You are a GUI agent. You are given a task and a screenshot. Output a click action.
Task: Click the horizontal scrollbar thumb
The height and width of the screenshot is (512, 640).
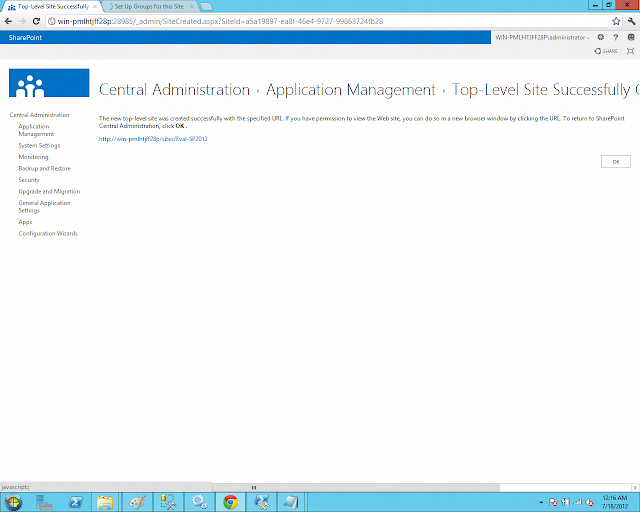click(356, 487)
